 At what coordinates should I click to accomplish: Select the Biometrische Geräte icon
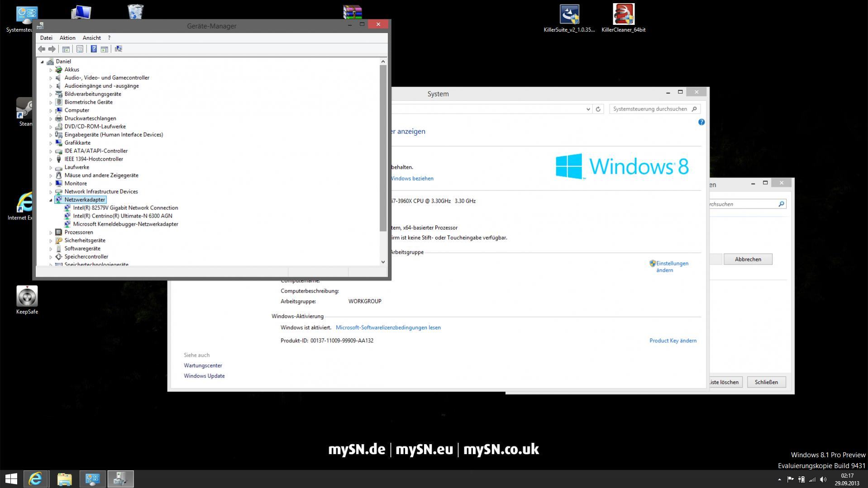pyautogui.click(x=59, y=102)
